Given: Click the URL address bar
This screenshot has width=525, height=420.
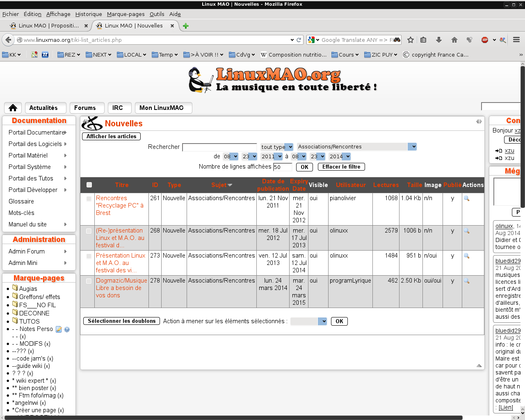Looking at the screenshot, I should pos(156,40).
